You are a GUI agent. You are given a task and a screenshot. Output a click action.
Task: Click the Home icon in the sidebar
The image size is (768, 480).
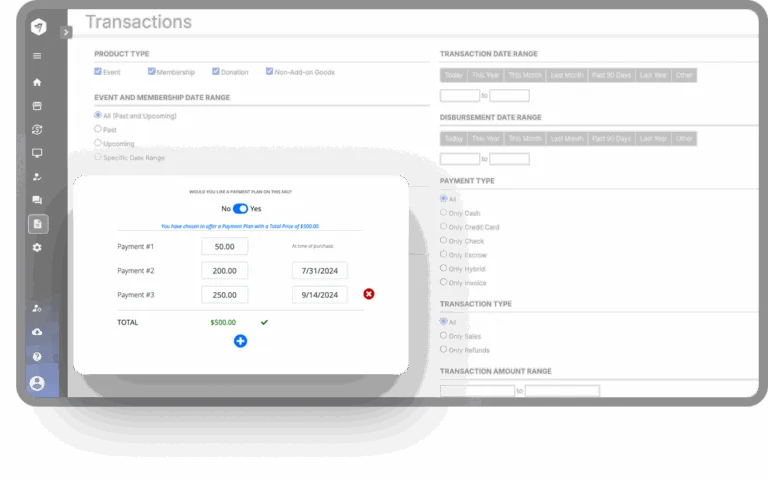37,82
